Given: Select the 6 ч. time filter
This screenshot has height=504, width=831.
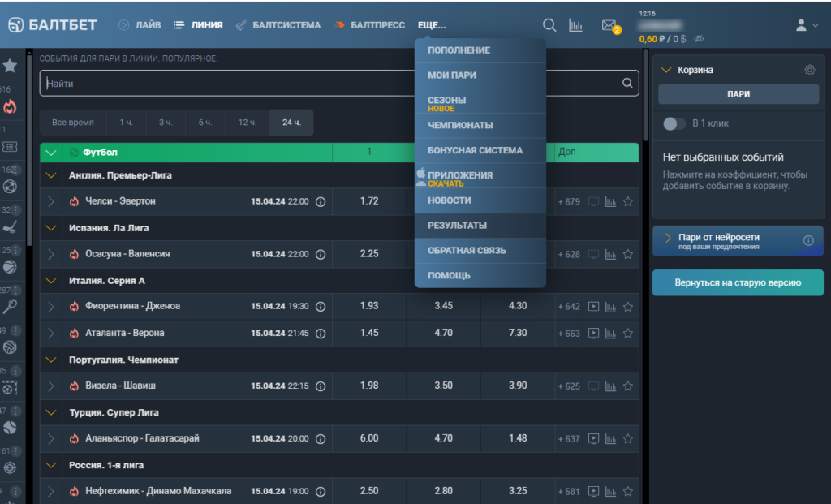Looking at the screenshot, I should 205,123.
